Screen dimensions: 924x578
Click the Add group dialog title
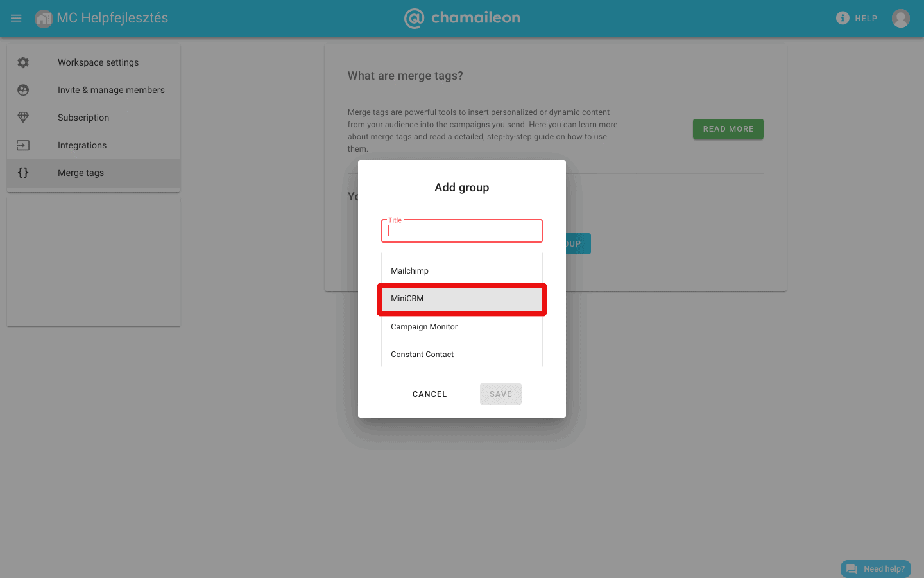click(x=462, y=188)
